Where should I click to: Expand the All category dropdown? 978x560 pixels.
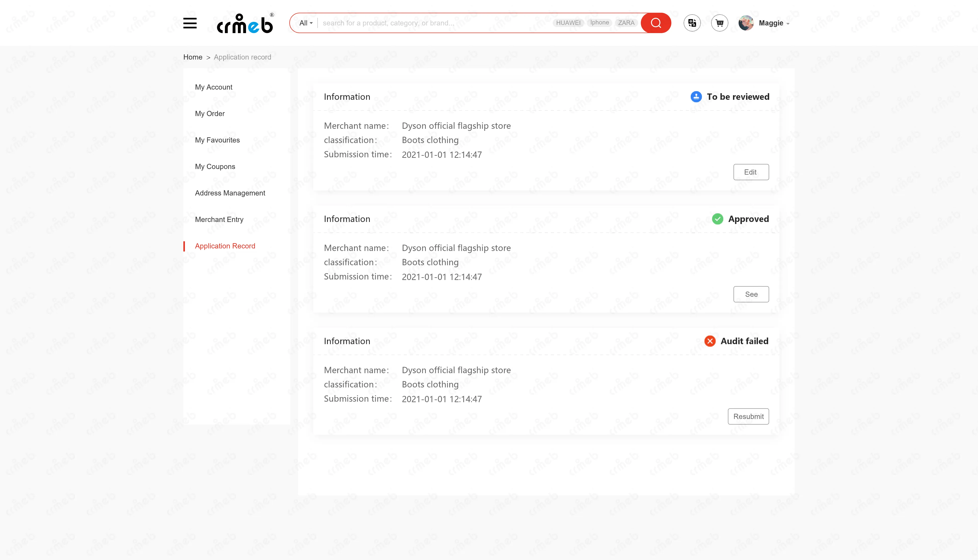[306, 23]
